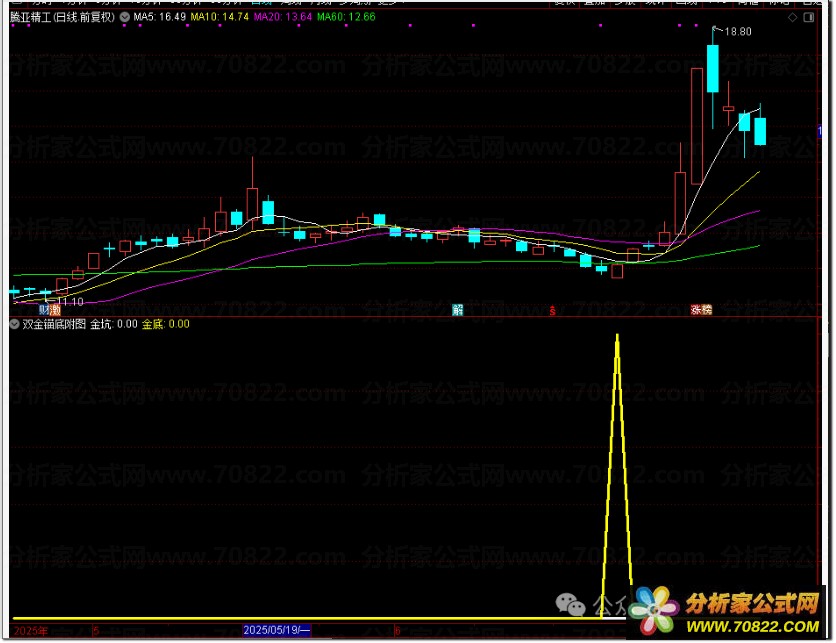Viewport: 836px width, 643px height.
Task: Click the yellow 金底 signal spike in sub-chart
Action: 617,475
